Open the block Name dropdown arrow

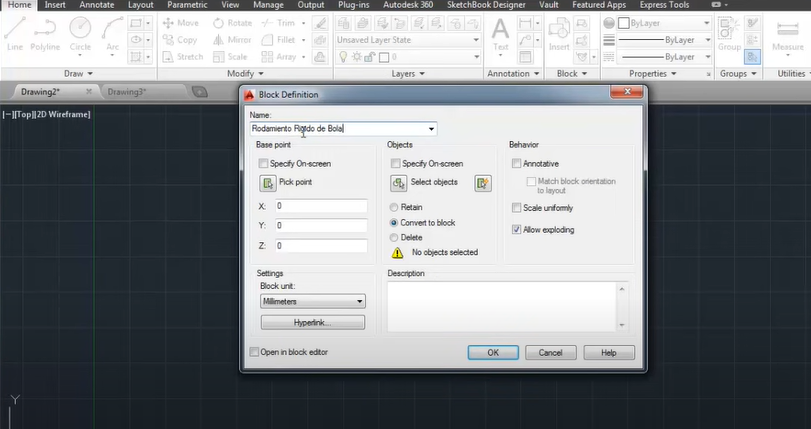click(x=431, y=128)
